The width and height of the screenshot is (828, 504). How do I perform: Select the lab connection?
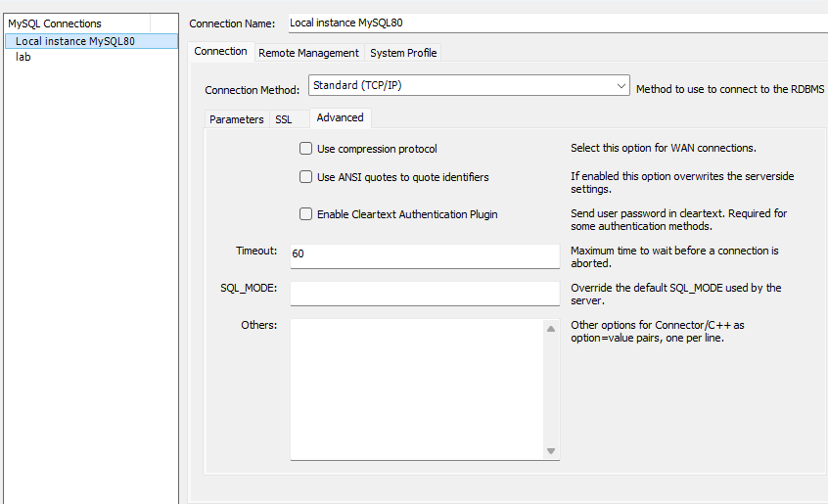click(x=23, y=57)
